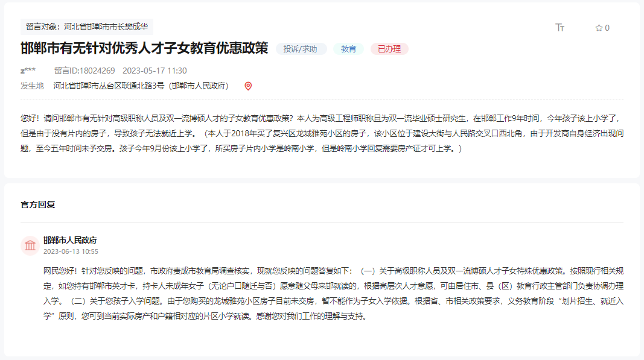Select the 投诉/求助 tag

300,49
